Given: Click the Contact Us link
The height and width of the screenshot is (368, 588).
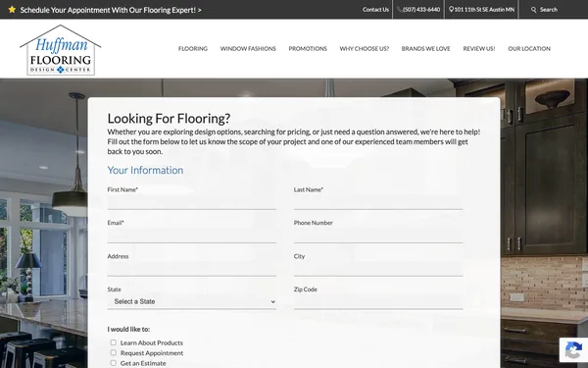Looking at the screenshot, I should tap(375, 10).
